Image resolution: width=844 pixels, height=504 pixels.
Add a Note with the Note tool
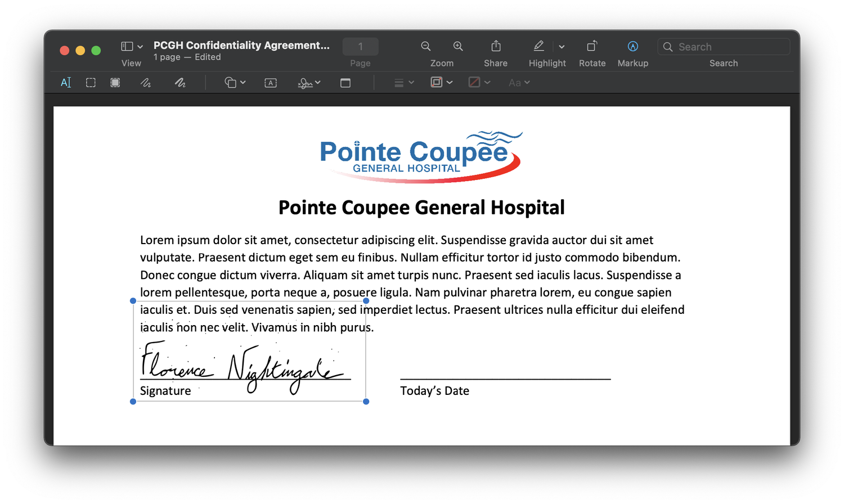pyautogui.click(x=345, y=83)
